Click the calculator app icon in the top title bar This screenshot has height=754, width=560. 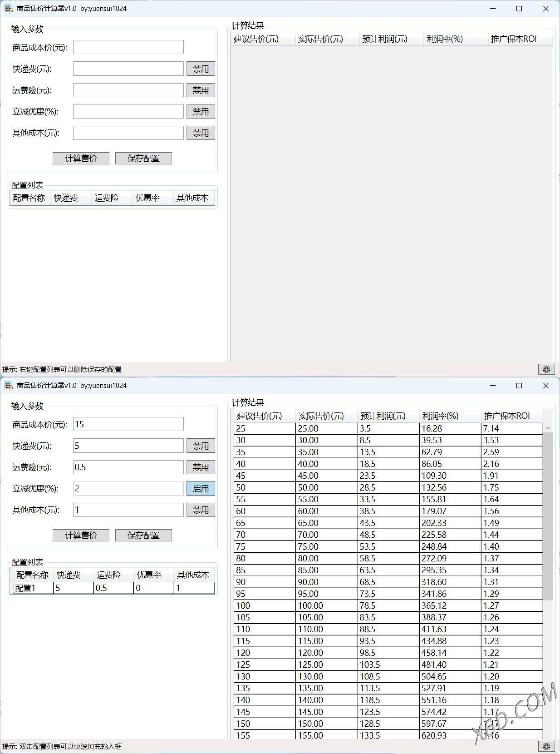8,9
